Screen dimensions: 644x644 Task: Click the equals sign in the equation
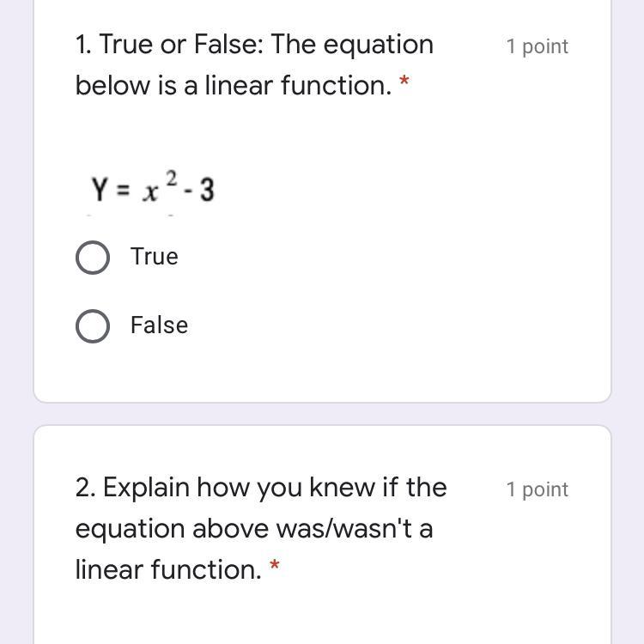pyautogui.click(x=123, y=191)
